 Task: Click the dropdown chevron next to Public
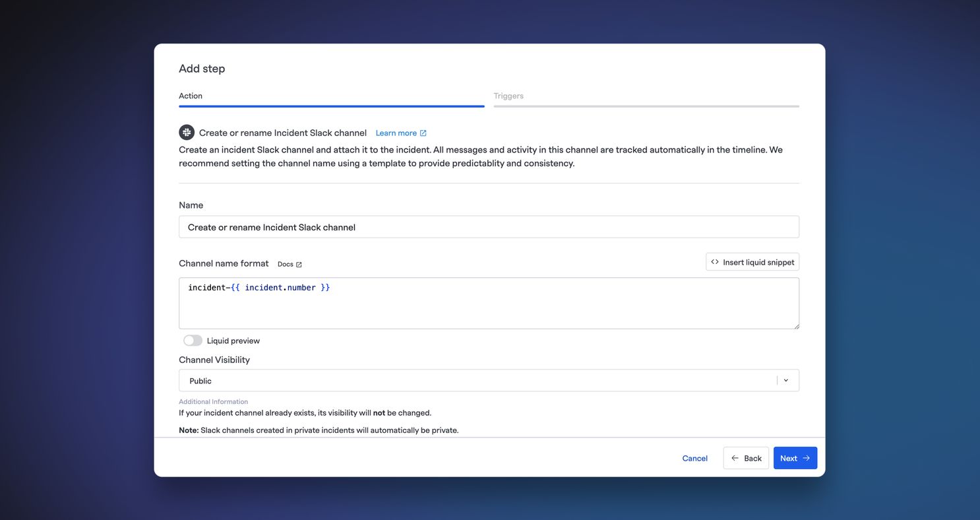786,381
